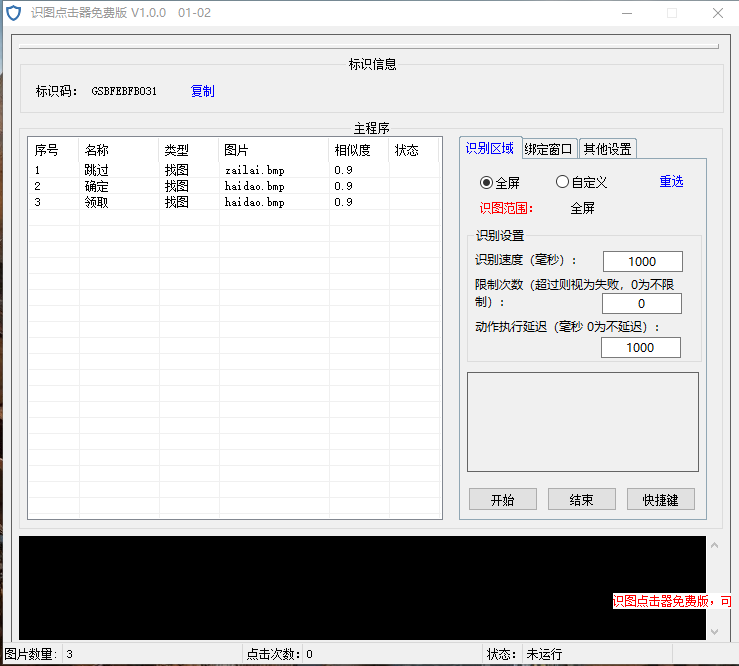Select row 1 named 跳过
The width and height of the screenshot is (739, 666).
pyautogui.click(x=234, y=170)
